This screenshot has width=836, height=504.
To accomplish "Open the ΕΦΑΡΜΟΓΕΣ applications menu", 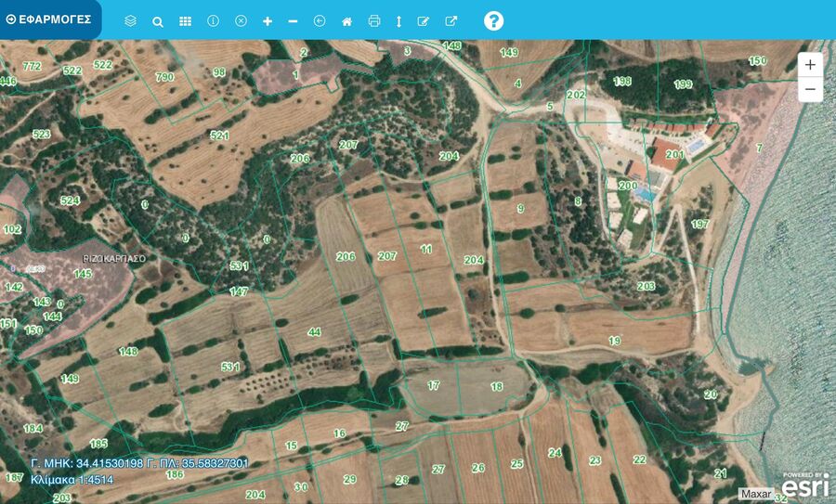I will click(x=49, y=19).
